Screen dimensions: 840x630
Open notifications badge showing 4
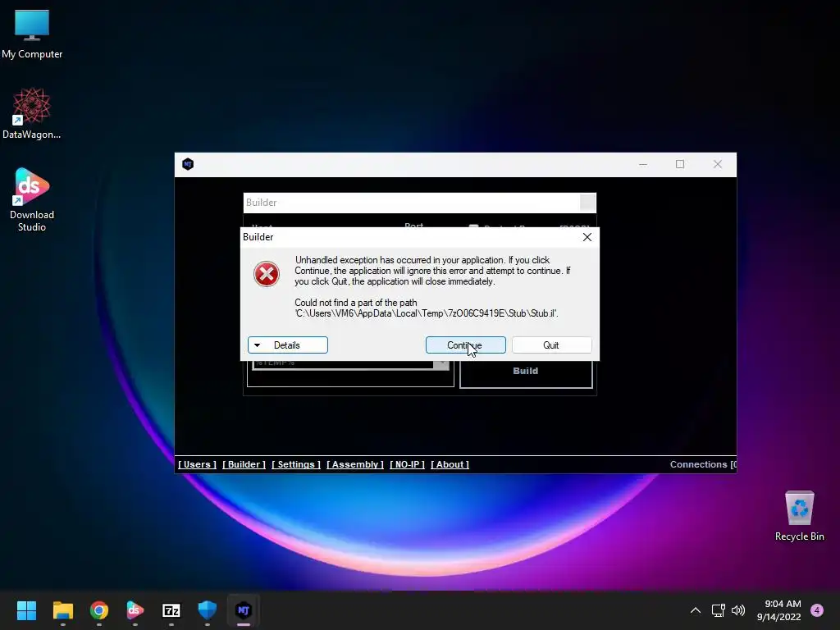817,610
